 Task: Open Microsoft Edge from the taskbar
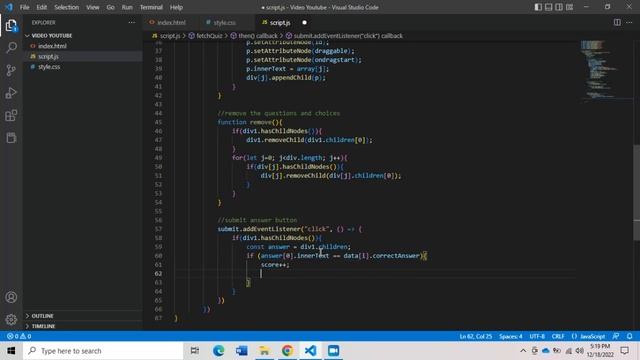tap(218, 351)
